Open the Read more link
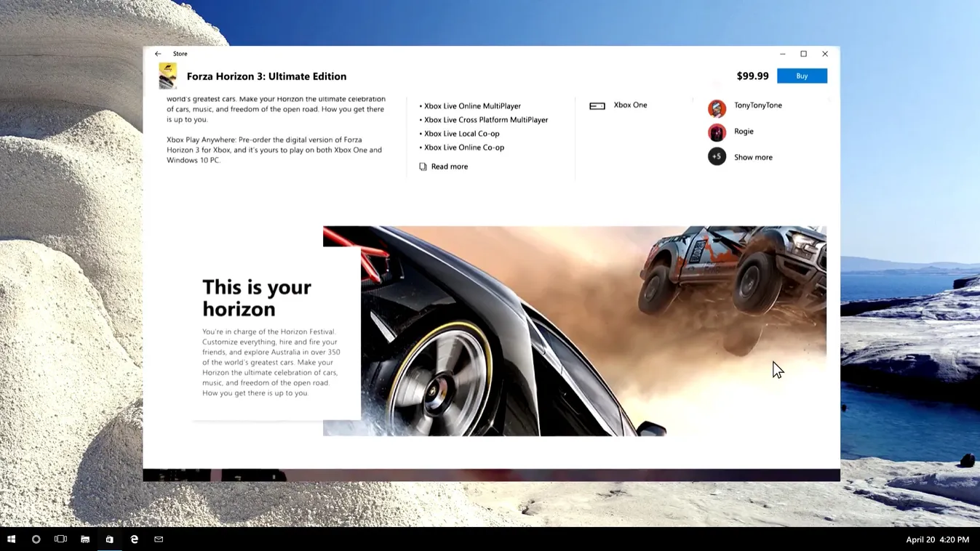The width and height of the screenshot is (980, 551). point(449,166)
